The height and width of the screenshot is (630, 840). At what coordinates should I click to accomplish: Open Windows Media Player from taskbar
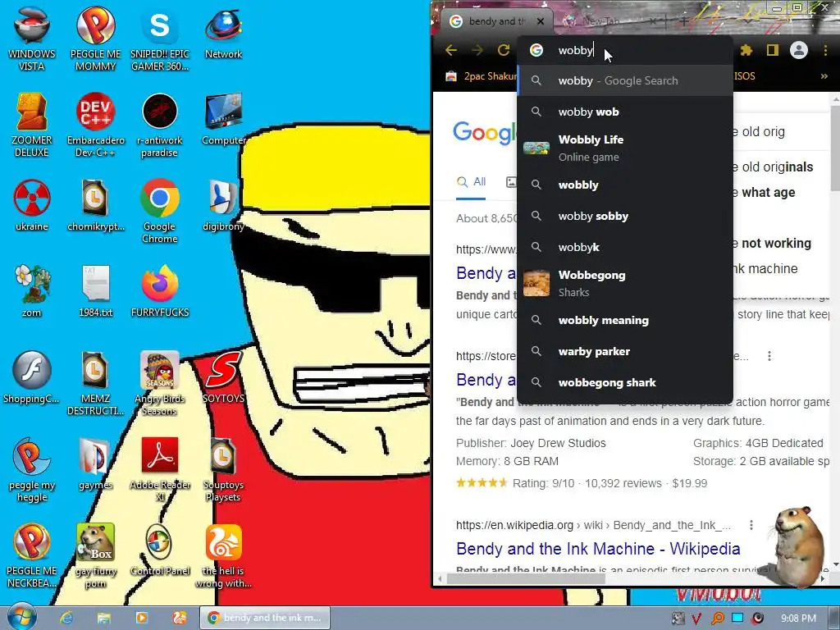(x=141, y=618)
